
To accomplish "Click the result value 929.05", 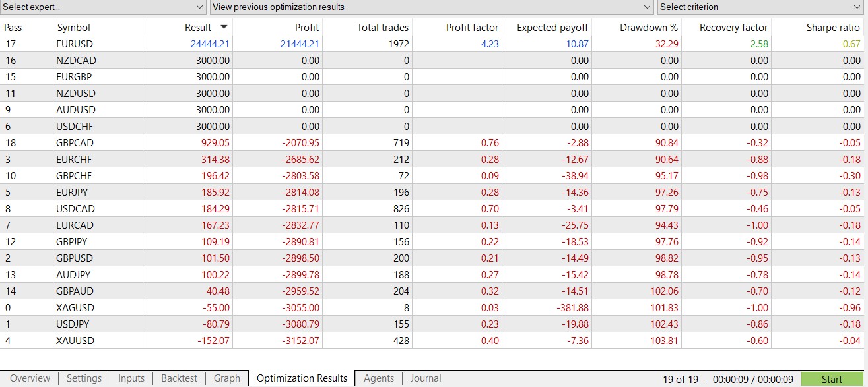I will (216, 143).
